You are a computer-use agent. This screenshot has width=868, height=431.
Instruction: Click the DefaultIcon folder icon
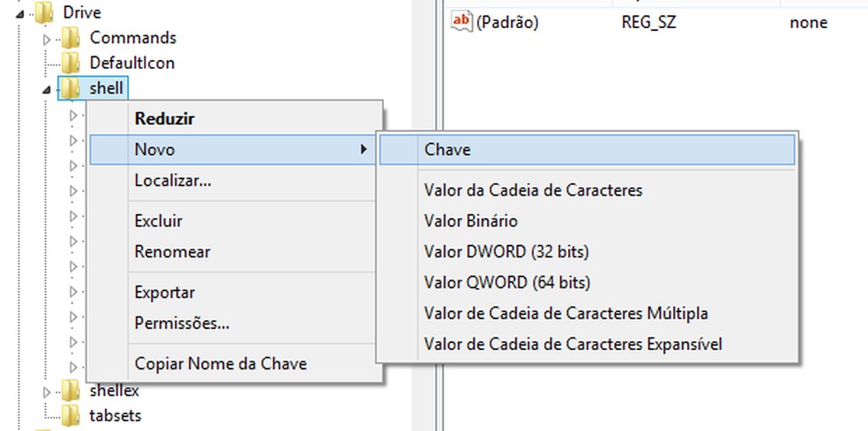72,63
